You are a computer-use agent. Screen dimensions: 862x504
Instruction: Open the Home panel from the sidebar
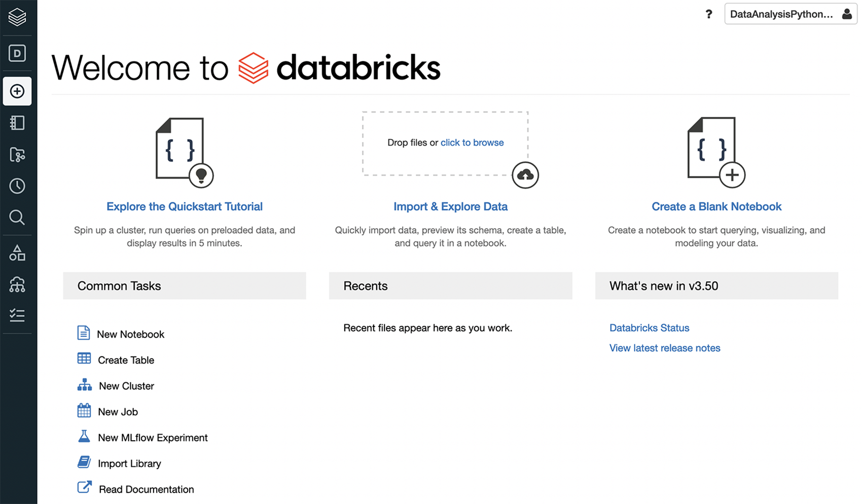point(17,53)
